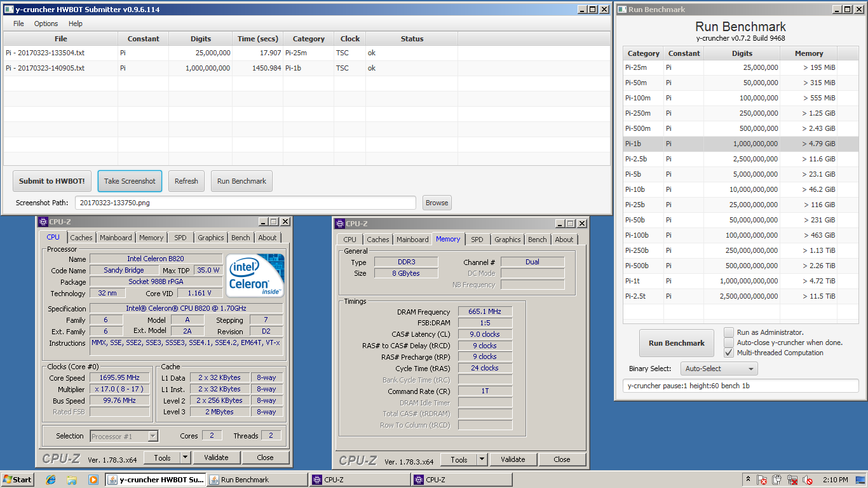
Task: Click the Screenshot Path input field
Action: (x=245, y=203)
